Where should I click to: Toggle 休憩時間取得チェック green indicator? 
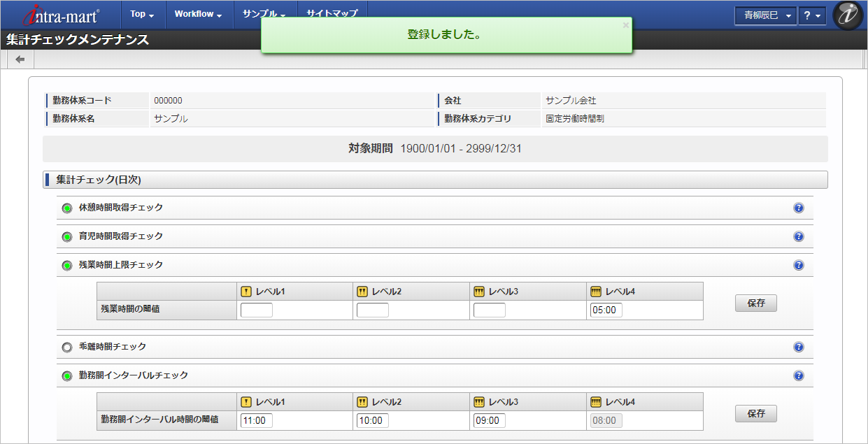coord(67,208)
